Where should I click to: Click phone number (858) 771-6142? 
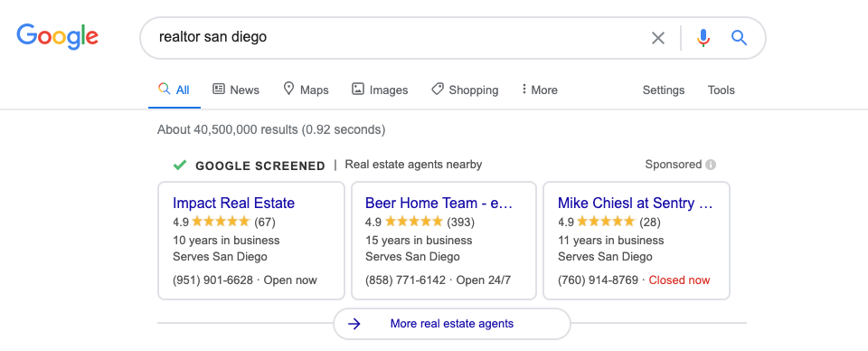coord(405,280)
